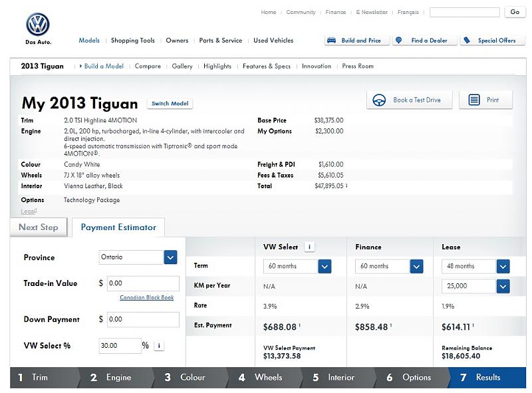Open the Models menu
This screenshot has height=393, width=532.
[89, 41]
